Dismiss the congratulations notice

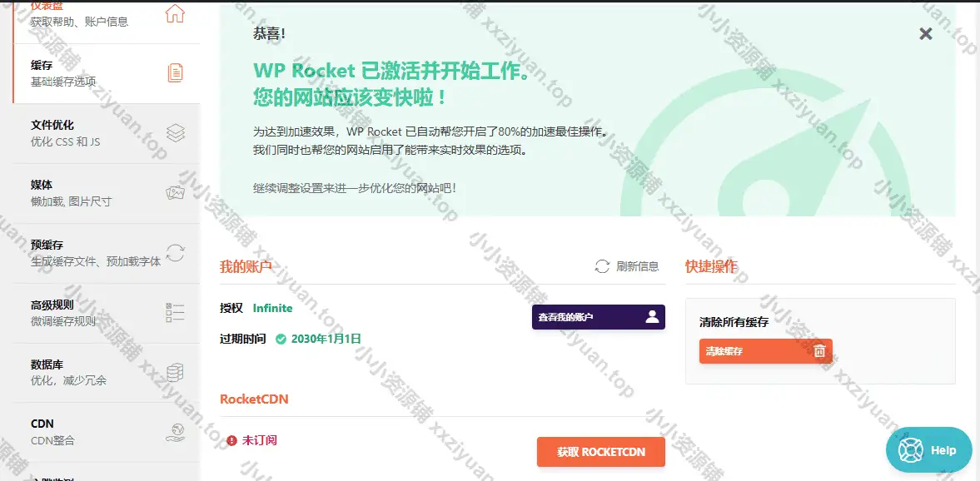pos(925,34)
